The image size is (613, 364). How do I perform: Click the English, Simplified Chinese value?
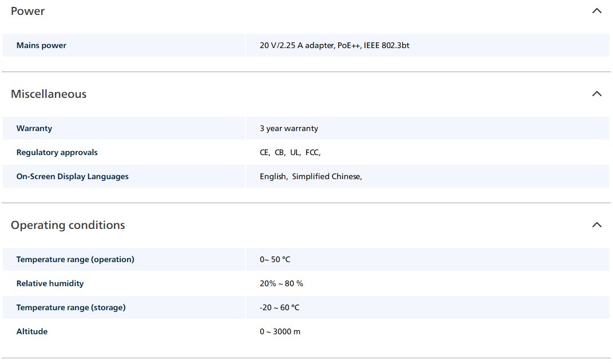coord(311,176)
